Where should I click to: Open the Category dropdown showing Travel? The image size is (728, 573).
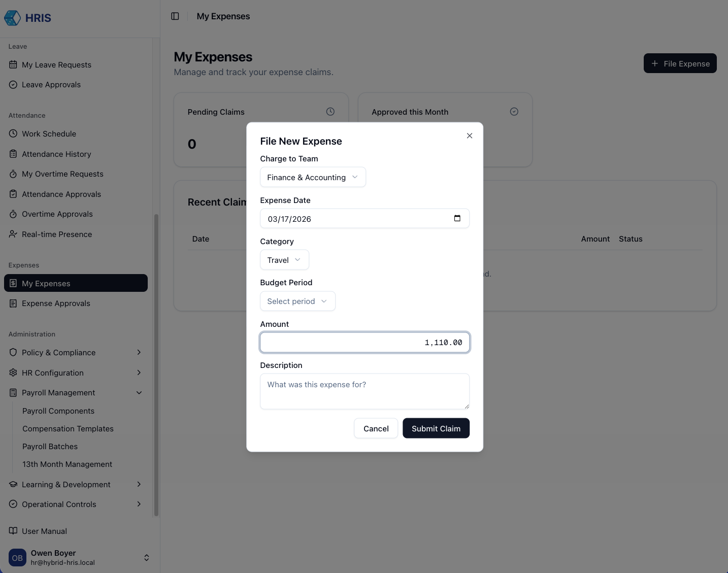(284, 260)
